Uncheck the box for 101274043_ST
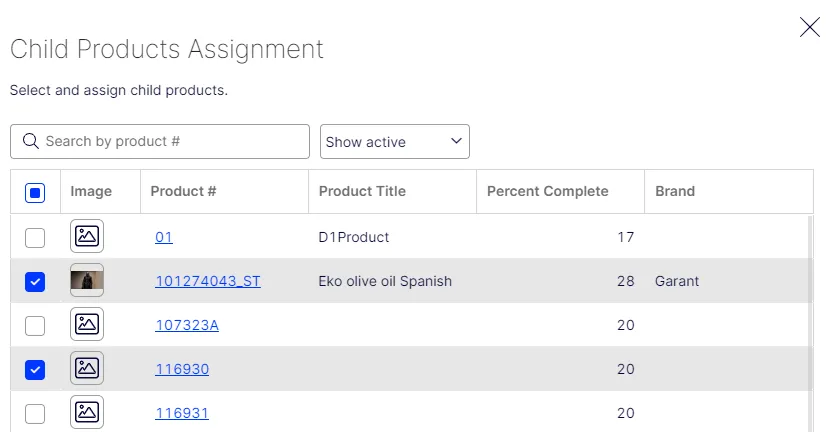The image size is (831, 432). pos(35,281)
